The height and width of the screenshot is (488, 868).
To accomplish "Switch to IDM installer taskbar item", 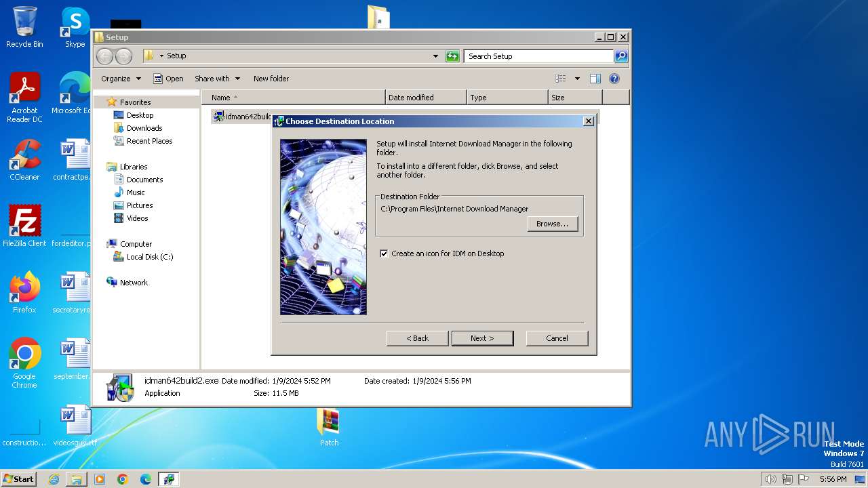I will 168,479.
